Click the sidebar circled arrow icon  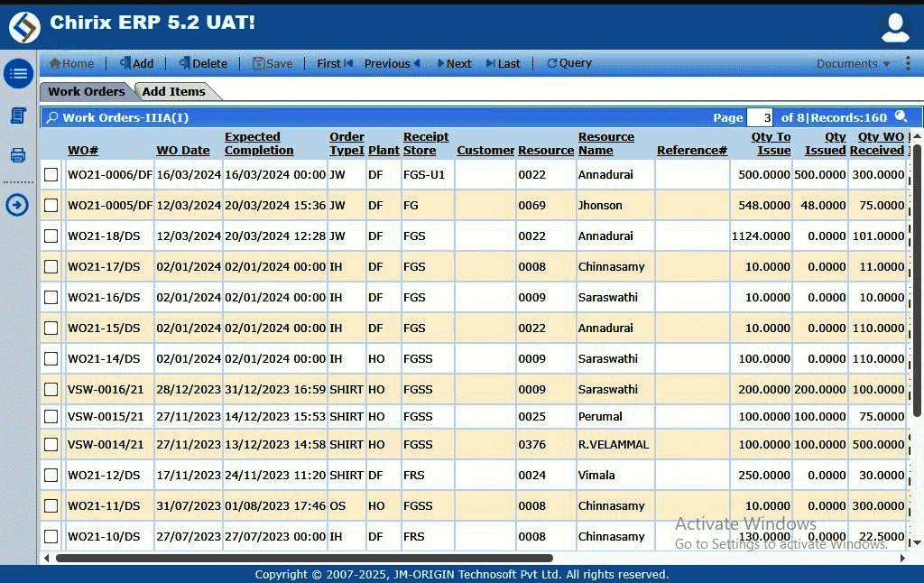click(x=17, y=205)
